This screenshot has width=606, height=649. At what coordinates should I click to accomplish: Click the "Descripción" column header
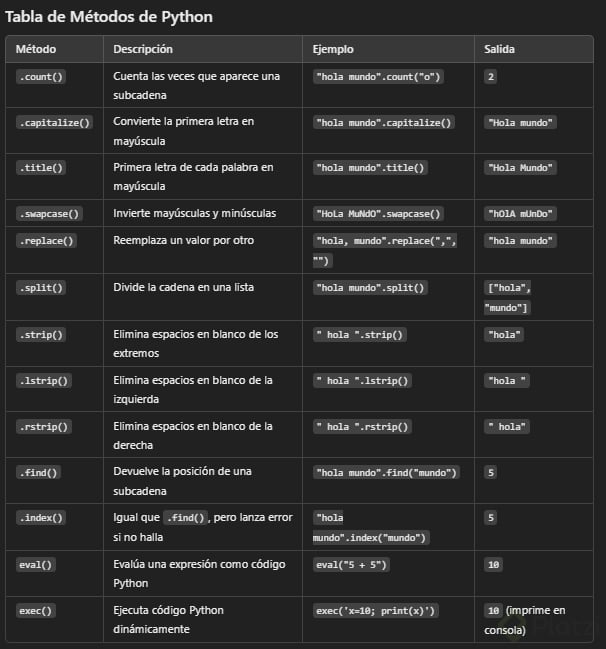click(x=143, y=49)
